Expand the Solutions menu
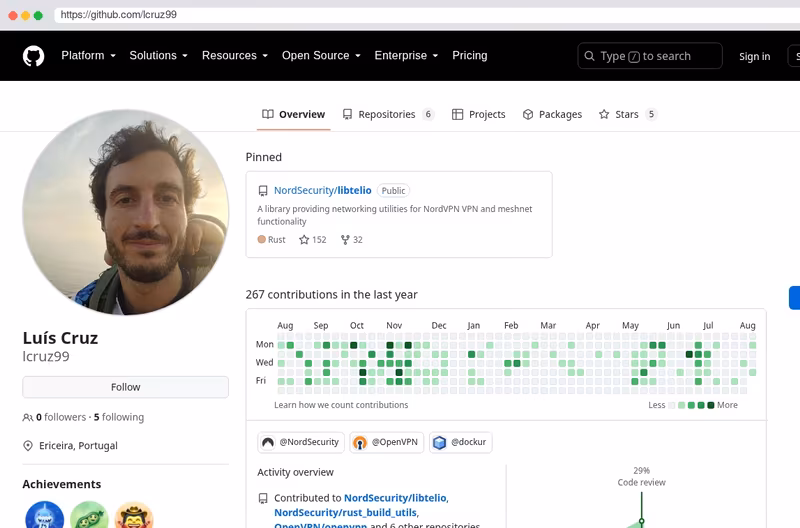This screenshot has width=800, height=528. (159, 56)
